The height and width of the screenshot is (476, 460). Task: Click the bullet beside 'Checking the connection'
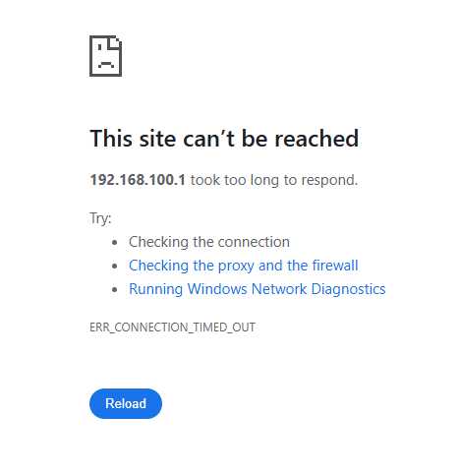[x=114, y=243]
